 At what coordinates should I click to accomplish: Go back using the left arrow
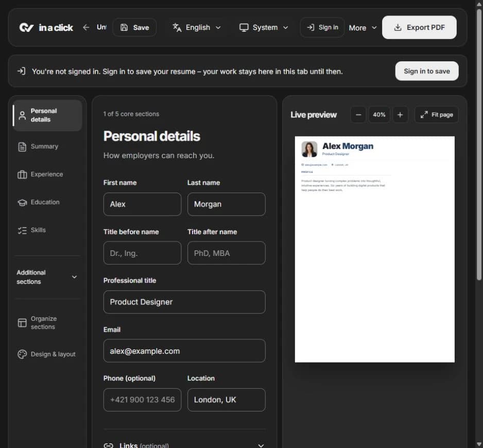coord(86,27)
